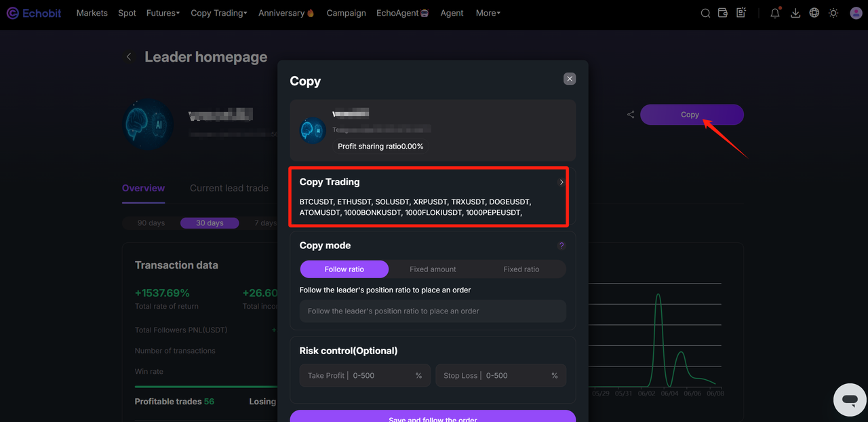Switch to Current lead trade tab
The width and height of the screenshot is (868, 422).
point(229,188)
